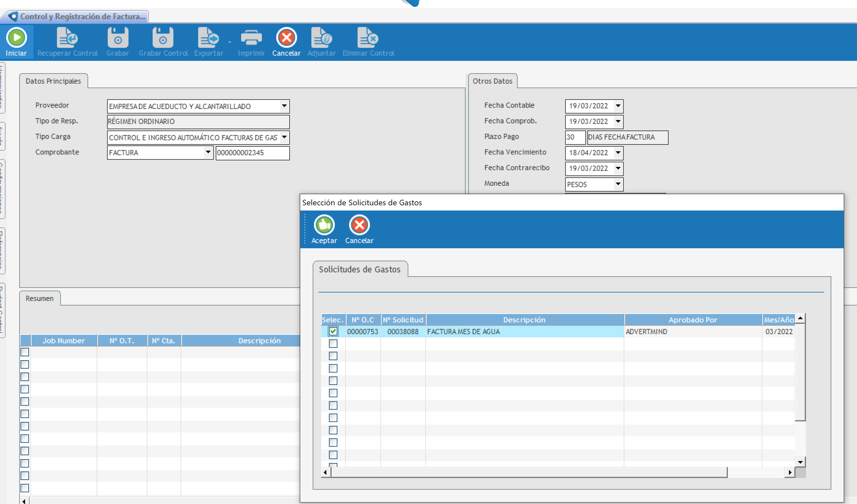Screen dimensions: 857x504
Task: Click the Eliminar Control icon
Action: (x=368, y=38)
